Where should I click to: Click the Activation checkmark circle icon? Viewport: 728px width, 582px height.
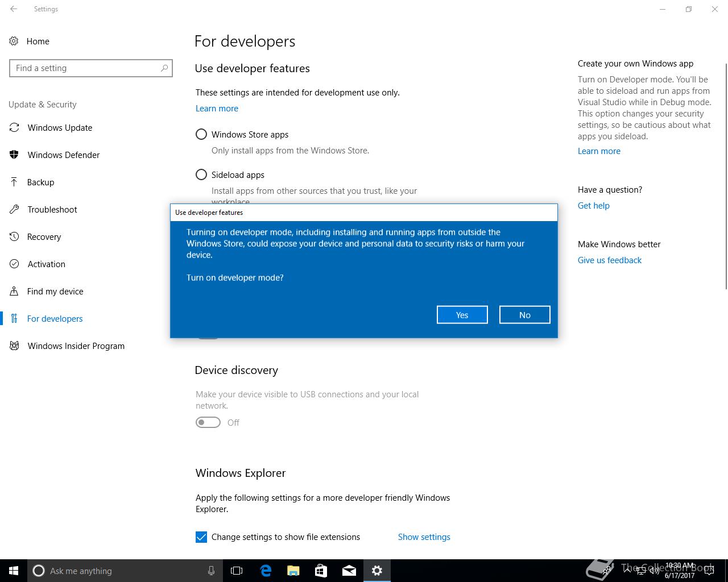14,264
